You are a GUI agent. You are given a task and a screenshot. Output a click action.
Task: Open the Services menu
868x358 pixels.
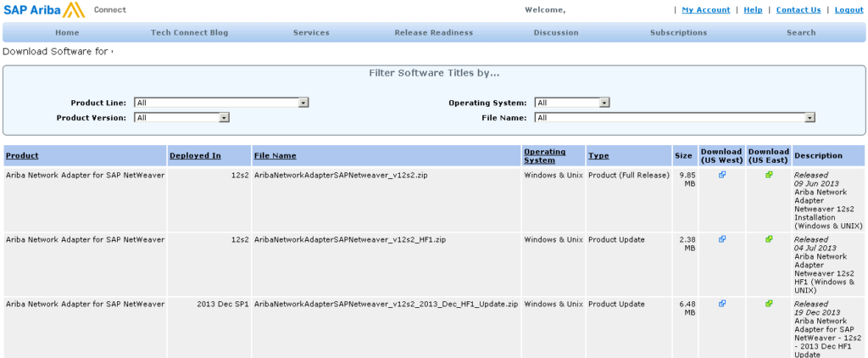click(311, 33)
